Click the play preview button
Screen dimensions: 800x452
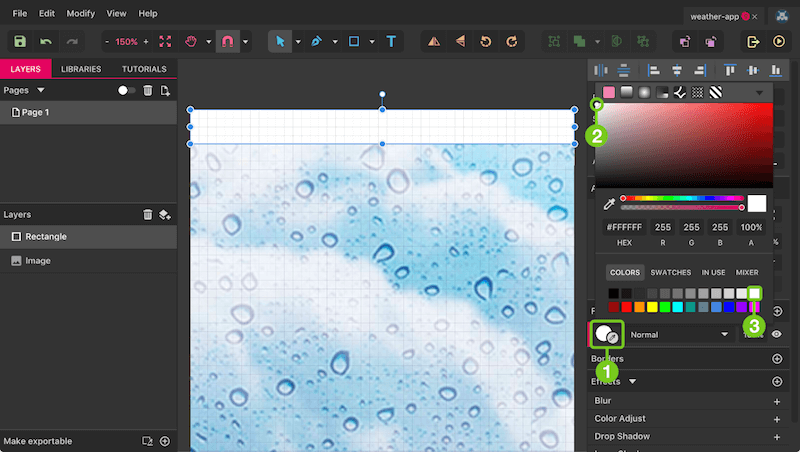(779, 41)
